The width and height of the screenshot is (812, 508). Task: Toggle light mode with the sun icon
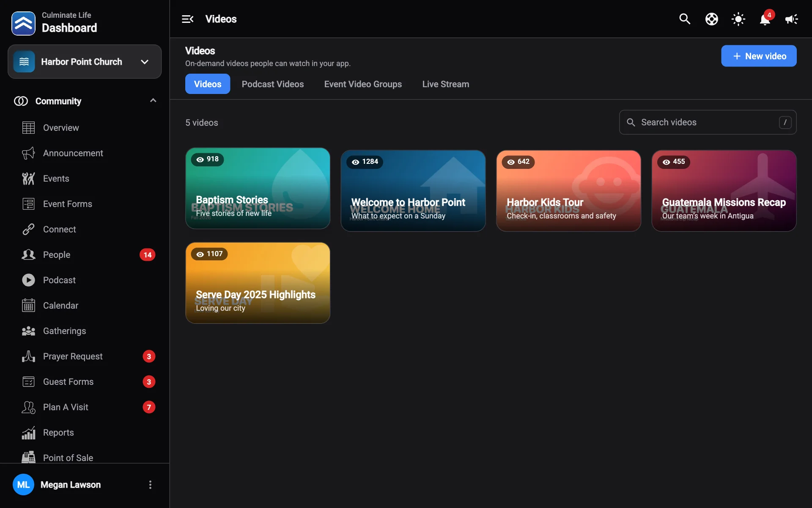(738, 19)
